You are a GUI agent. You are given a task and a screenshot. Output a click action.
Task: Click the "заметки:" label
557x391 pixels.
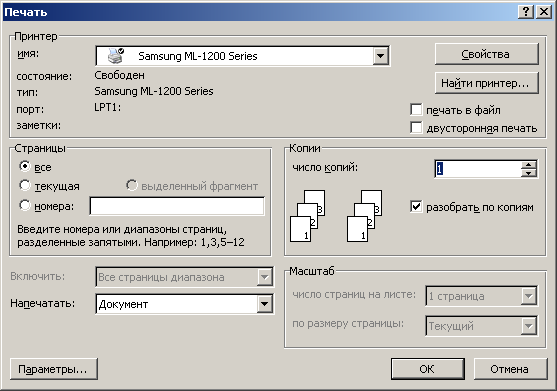39,125
